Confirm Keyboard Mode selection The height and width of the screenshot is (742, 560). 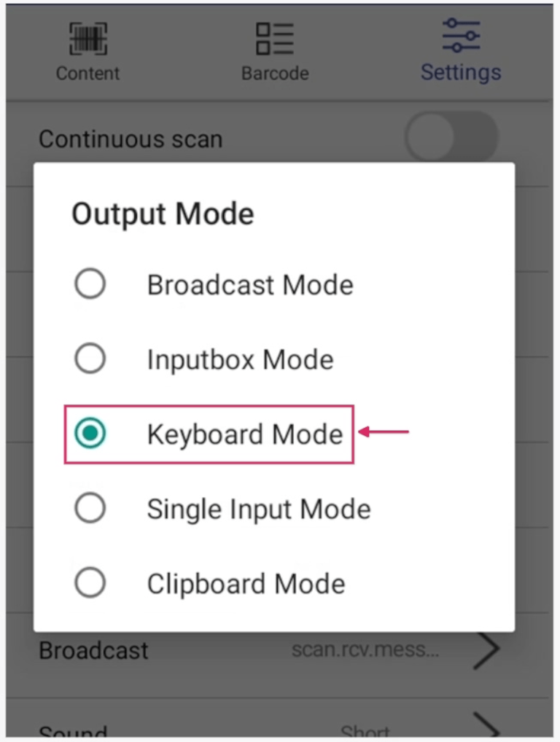pos(90,433)
